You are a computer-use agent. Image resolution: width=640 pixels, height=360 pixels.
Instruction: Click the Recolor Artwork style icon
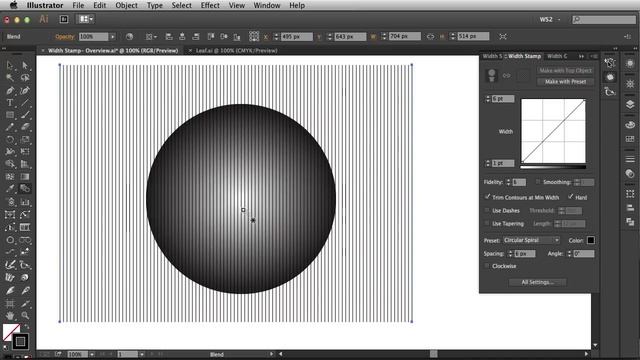click(129, 37)
